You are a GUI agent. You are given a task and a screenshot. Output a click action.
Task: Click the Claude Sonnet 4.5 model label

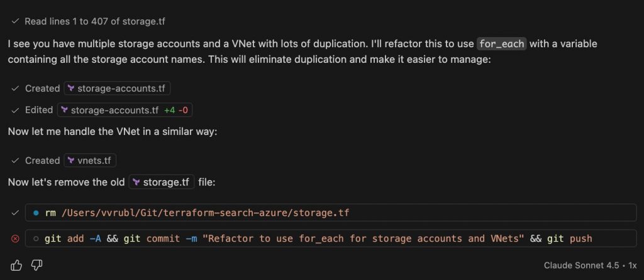click(x=582, y=265)
